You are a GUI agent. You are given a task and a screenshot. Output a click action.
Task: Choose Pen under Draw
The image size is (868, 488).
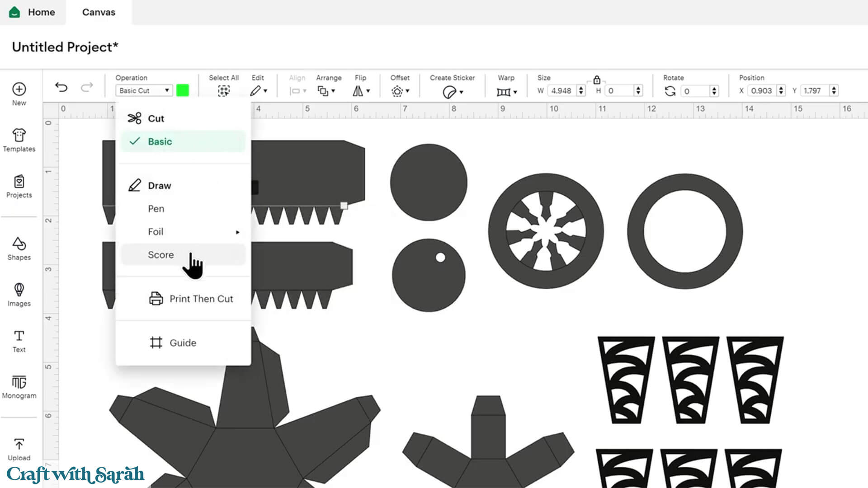click(x=156, y=209)
